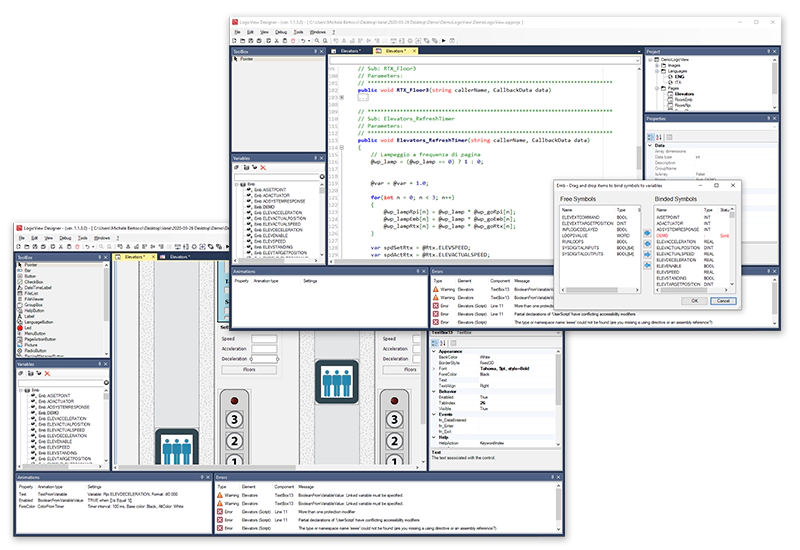
Task: Click red Delete icon in code editor window toolbar
Action: point(293,41)
